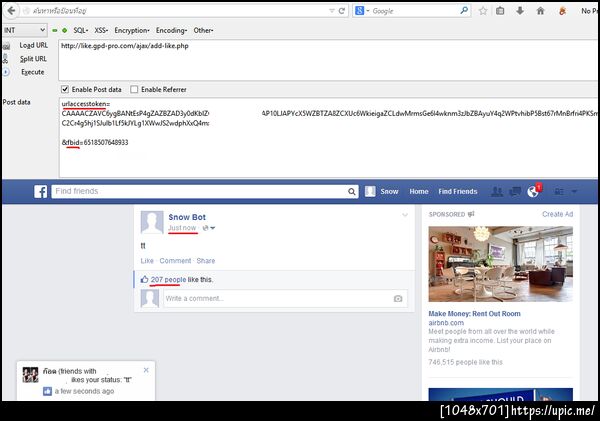600x421 pixels.
Task: Share the Snow Bot post
Action: coord(206,261)
